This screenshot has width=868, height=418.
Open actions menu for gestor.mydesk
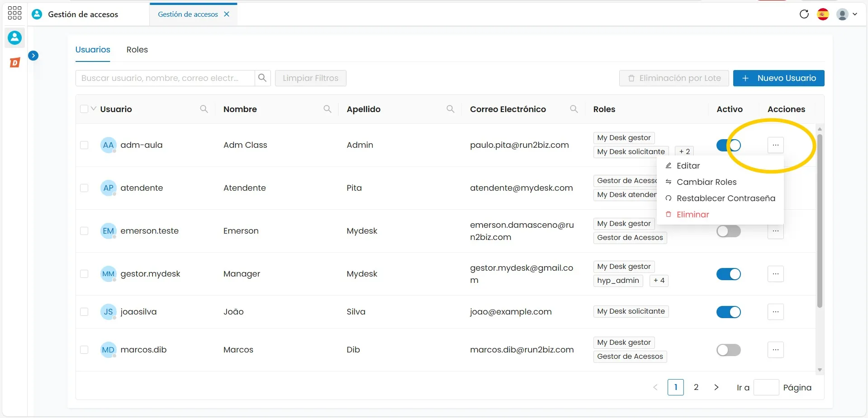pos(775,274)
